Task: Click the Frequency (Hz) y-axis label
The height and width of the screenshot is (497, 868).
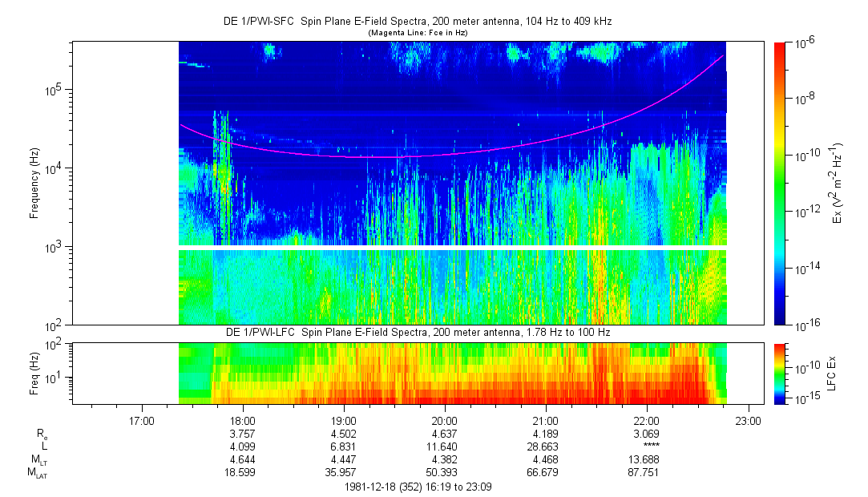Action: click(x=34, y=184)
